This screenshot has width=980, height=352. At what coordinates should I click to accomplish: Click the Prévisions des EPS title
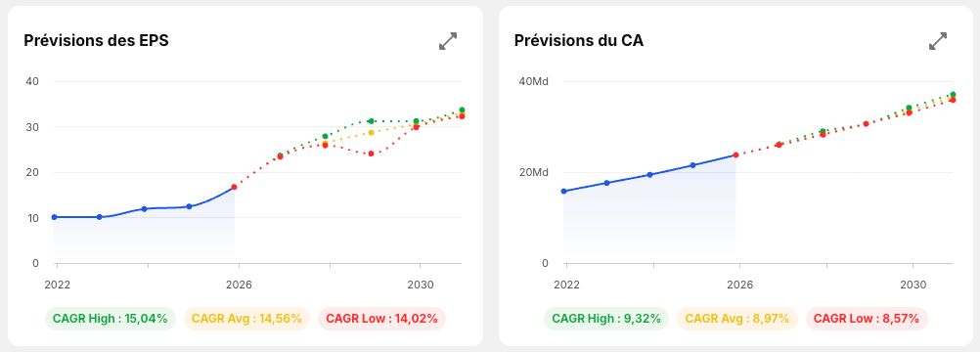pyautogui.click(x=96, y=41)
